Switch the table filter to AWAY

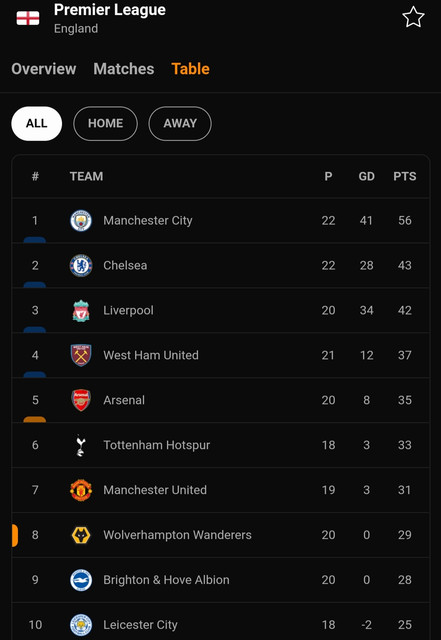pos(180,123)
